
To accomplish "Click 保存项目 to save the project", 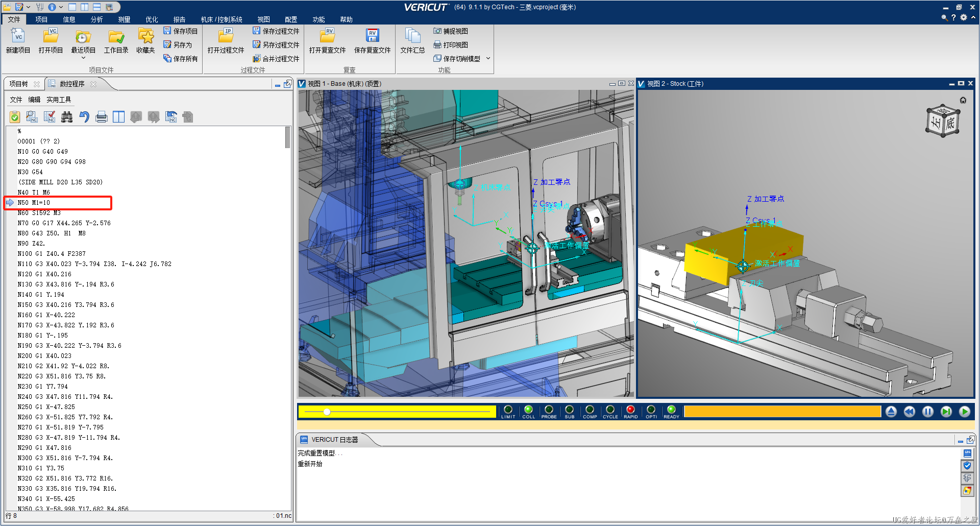I will (x=180, y=31).
